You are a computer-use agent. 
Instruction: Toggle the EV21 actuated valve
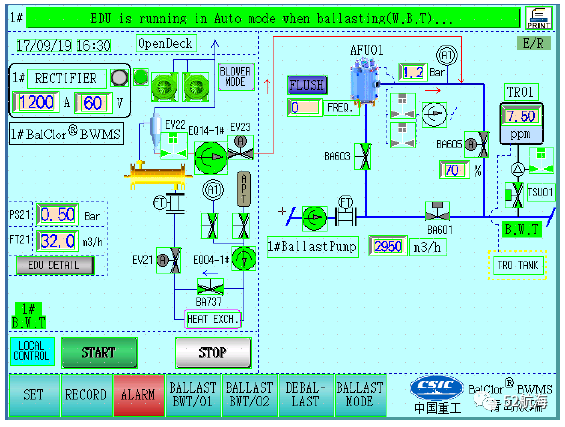tap(169, 260)
